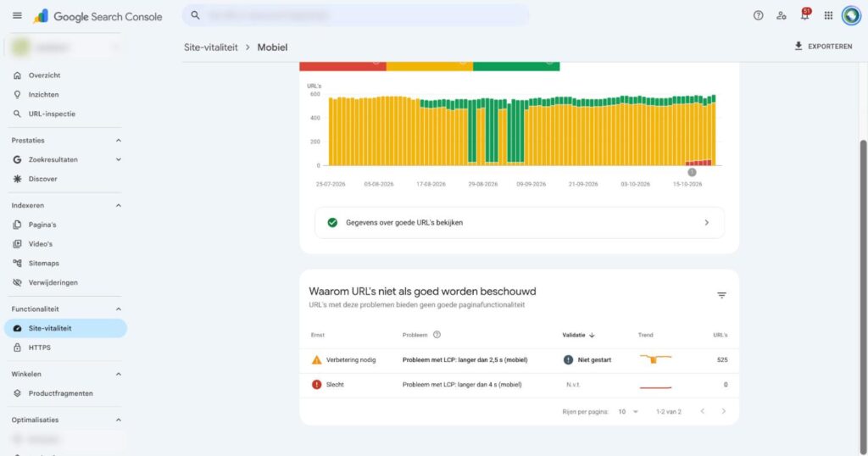Open notifications bell with red badge

coord(805,14)
